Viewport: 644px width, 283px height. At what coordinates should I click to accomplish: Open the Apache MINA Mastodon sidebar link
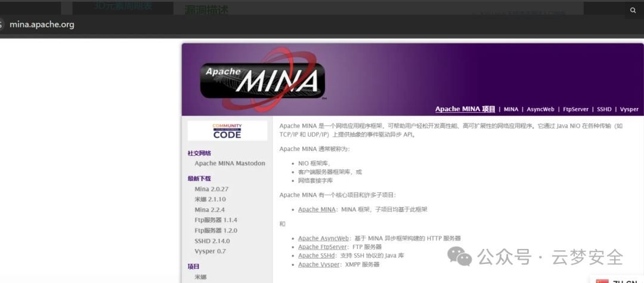point(230,164)
